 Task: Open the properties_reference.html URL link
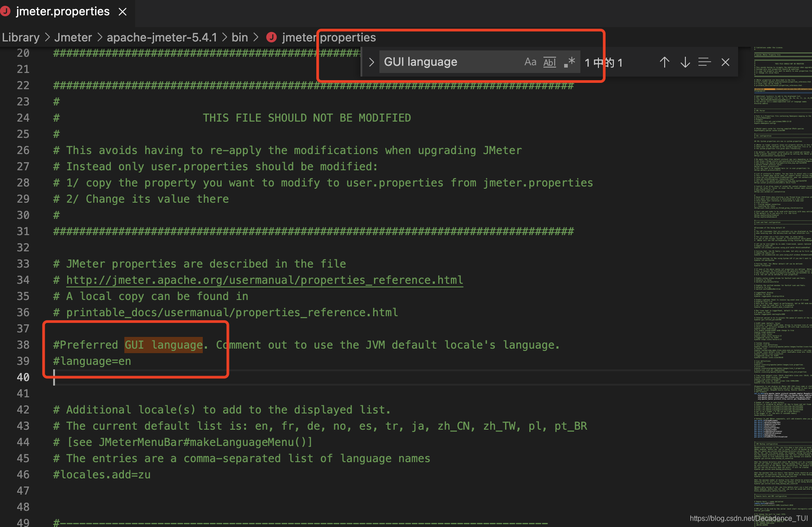pyautogui.click(x=265, y=280)
